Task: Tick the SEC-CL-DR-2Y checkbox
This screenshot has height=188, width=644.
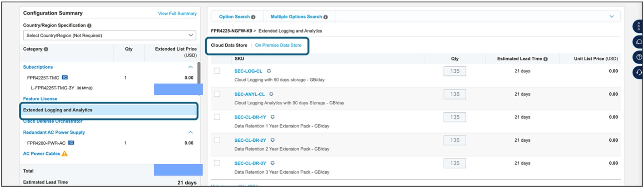Action: [217, 140]
